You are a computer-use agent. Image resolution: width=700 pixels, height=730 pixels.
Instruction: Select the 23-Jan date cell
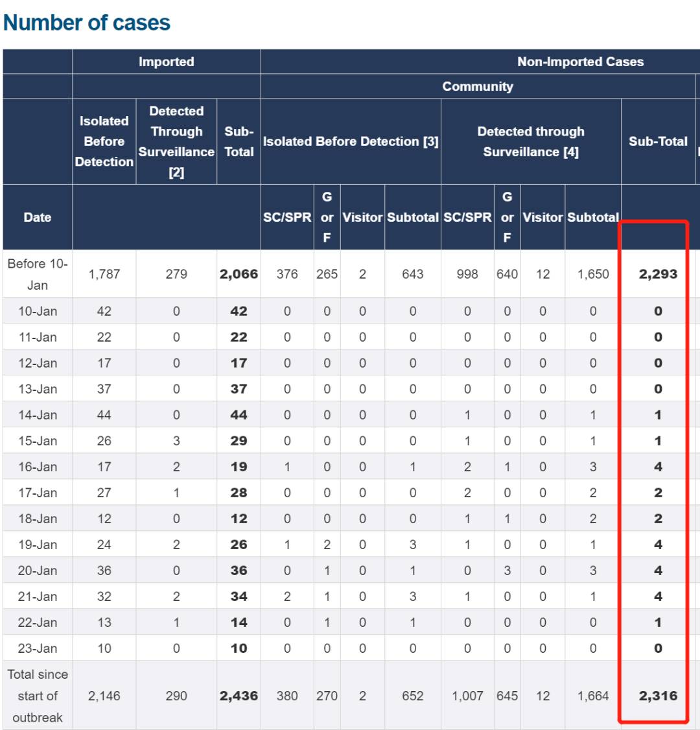point(38,648)
